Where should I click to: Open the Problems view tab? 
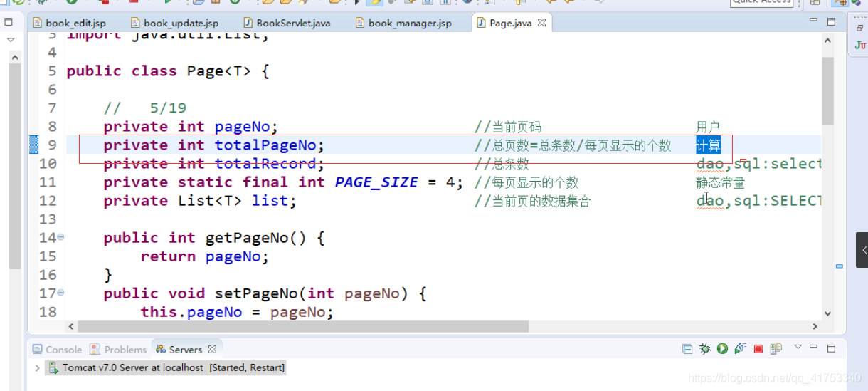click(x=118, y=350)
